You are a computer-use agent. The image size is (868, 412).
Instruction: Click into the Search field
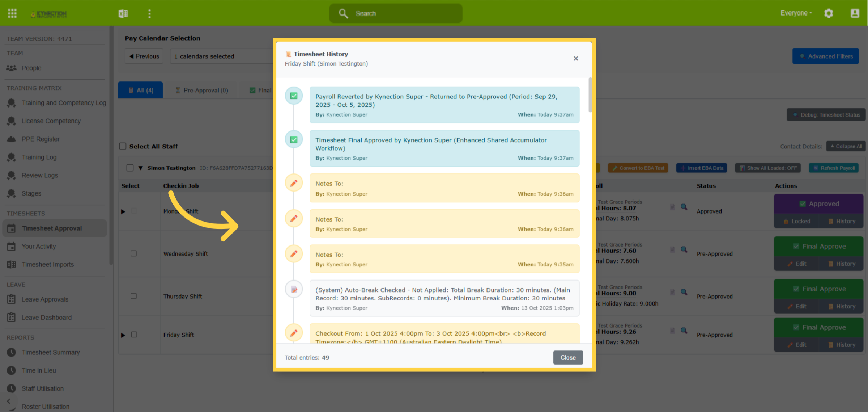pyautogui.click(x=396, y=13)
